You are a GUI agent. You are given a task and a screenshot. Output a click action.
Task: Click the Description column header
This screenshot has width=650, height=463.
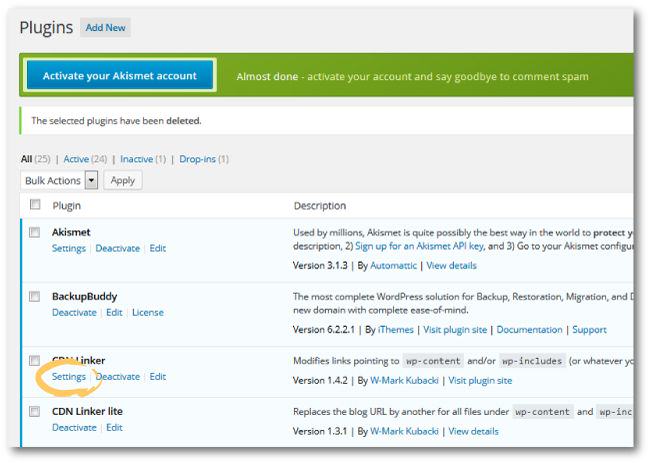[x=320, y=206]
